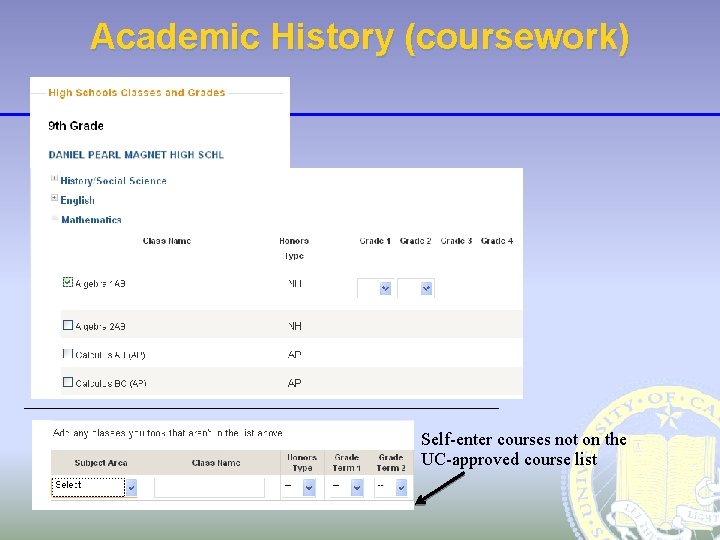
Task: Select the Algebra 1AB class name text
Action: click(101, 284)
